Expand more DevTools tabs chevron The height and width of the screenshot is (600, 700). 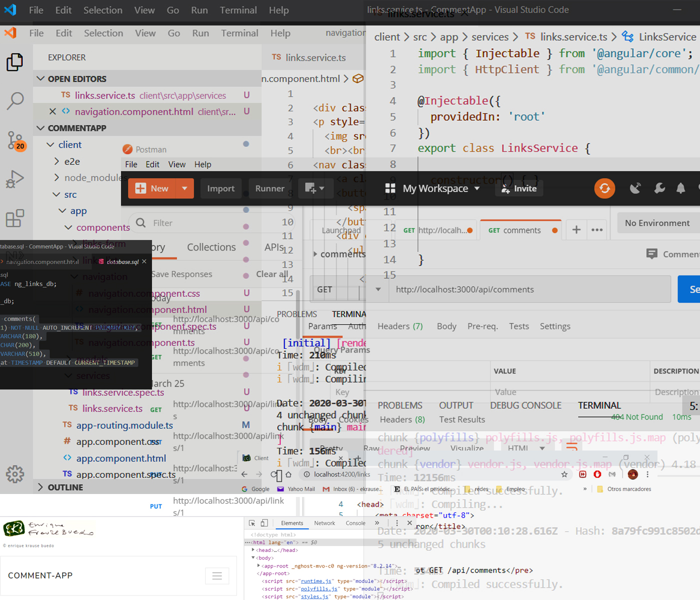click(x=377, y=523)
